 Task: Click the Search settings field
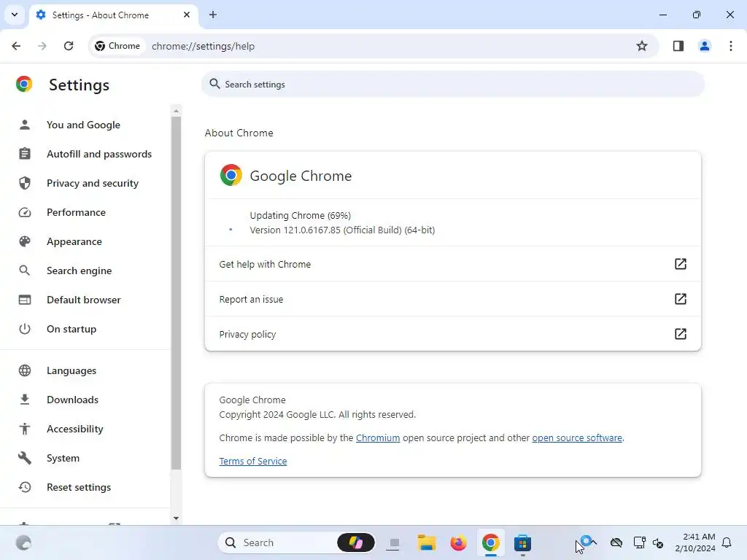point(452,85)
